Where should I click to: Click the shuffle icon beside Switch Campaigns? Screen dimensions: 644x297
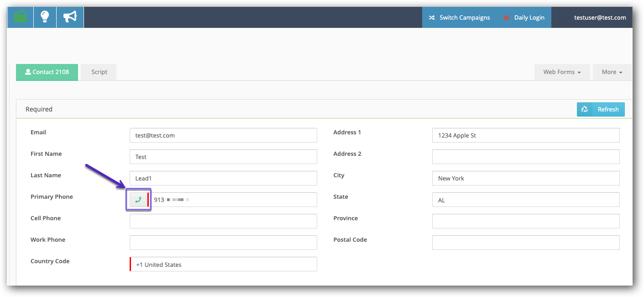(432, 17)
